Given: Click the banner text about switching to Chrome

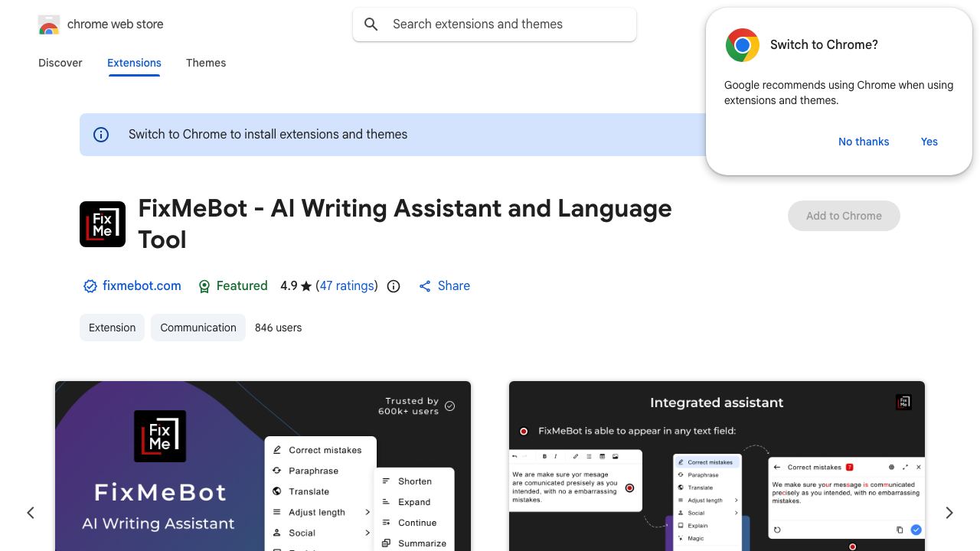Looking at the screenshot, I should (x=268, y=135).
